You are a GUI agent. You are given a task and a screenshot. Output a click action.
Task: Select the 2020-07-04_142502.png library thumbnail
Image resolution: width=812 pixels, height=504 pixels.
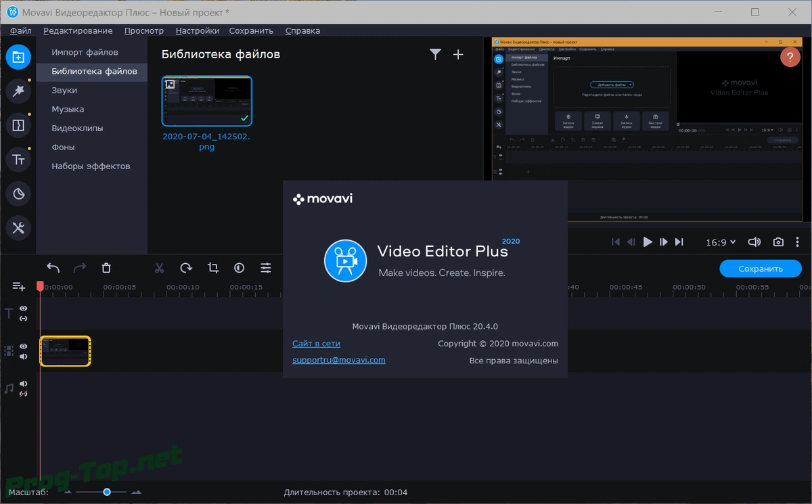click(207, 101)
